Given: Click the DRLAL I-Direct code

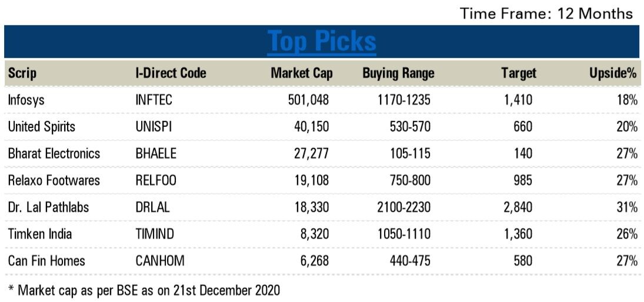Looking at the screenshot, I should 152,207.
